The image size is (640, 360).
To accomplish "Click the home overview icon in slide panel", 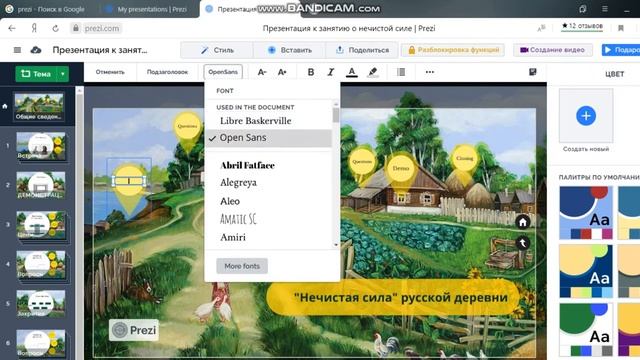I will pyautogui.click(x=5, y=106).
